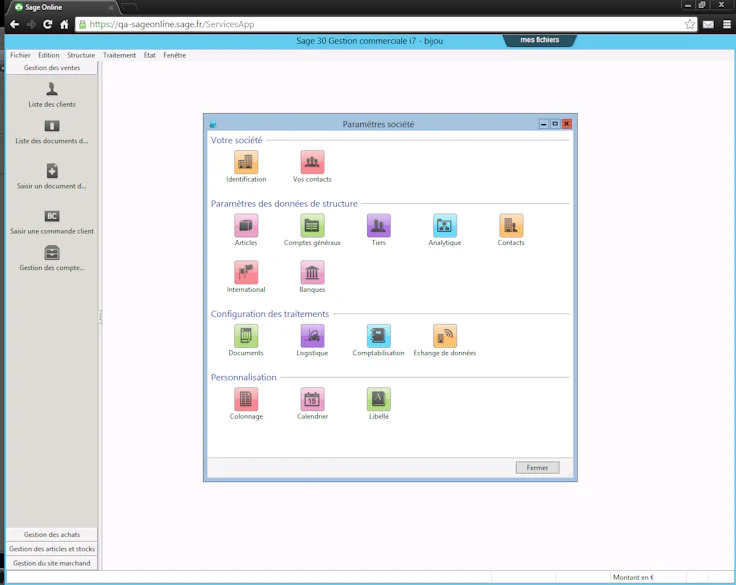The width and height of the screenshot is (736, 585).
Task: Open the mes fichiers tab button
Action: click(x=540, y=40)
